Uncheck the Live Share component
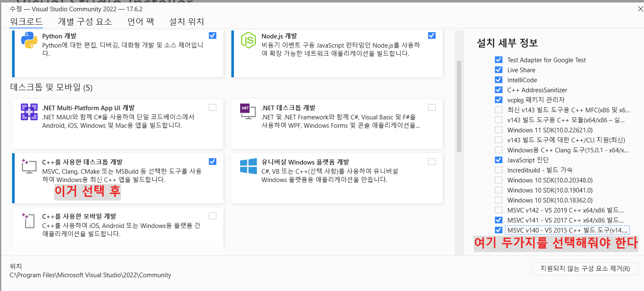The height and width of the screenshot is (291, 644). click(498, 70)
